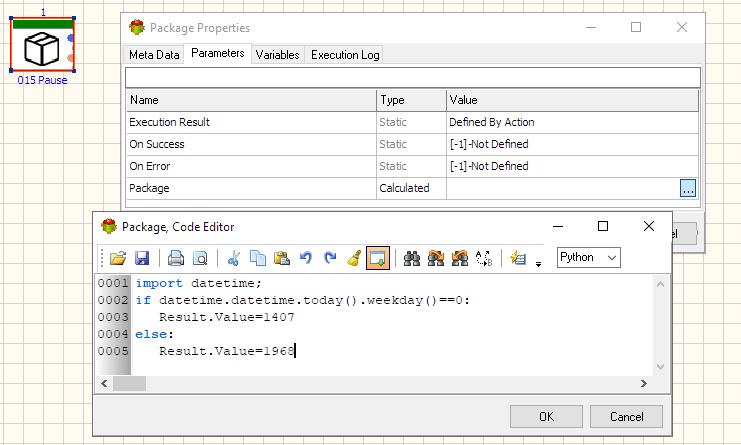The height and width of the screenshot is (445, 741).
Task: Select the Execution Result parameter row
Action: click(412, 122)
